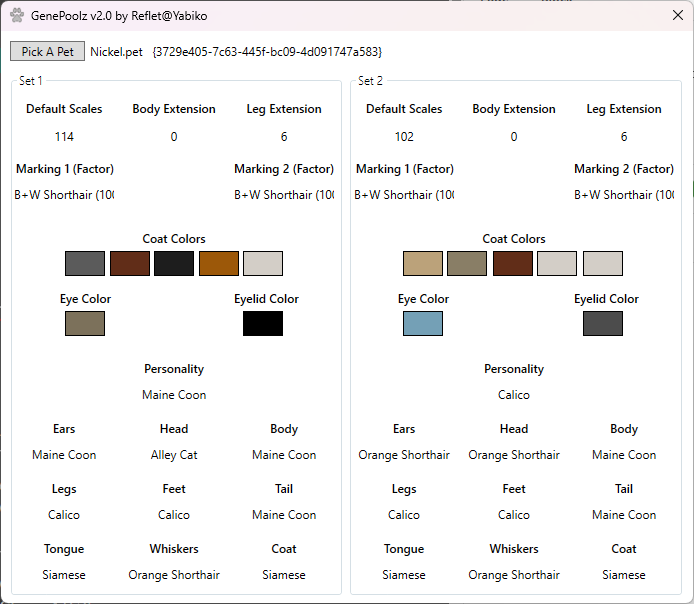694x604 pixels.
Task: Click Set 2 Marking 1 B+W Shorthair value
Action: pos(404,195)
